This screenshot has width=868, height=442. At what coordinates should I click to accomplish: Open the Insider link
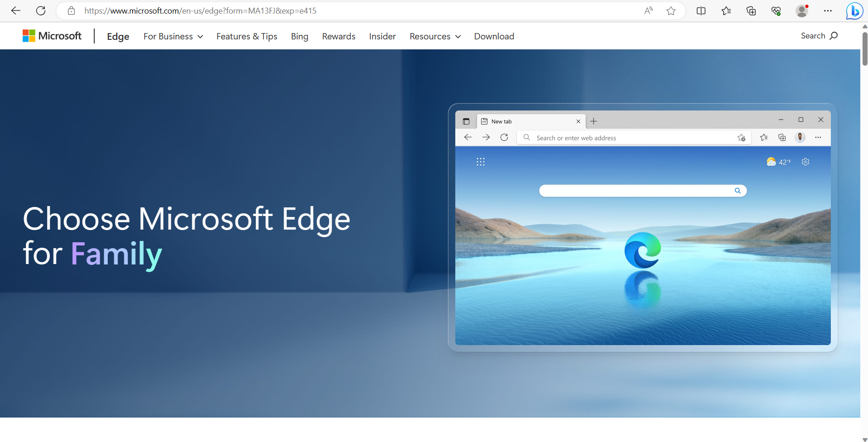382,36
